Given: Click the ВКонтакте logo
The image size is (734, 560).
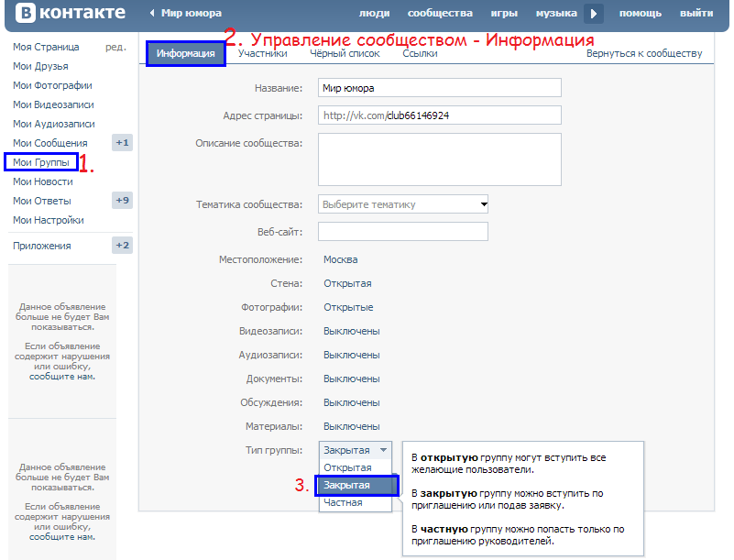Looking at the screenshot, I should coord(71,13).
